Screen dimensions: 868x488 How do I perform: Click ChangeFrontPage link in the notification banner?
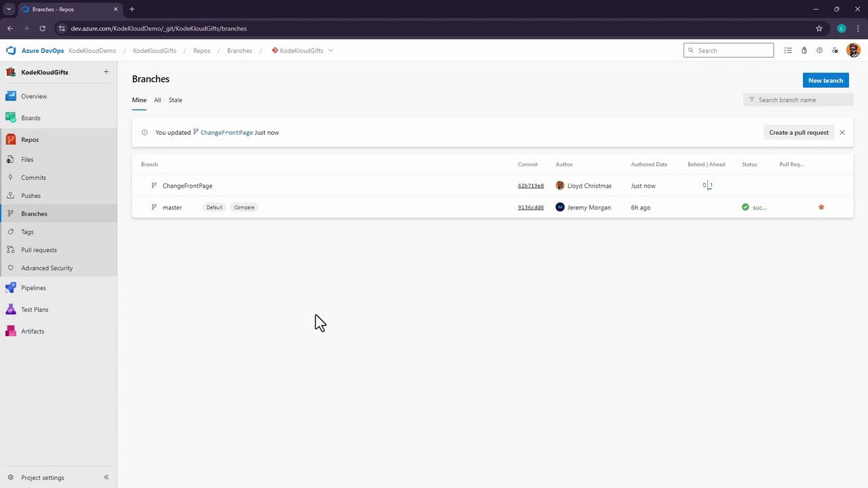coord(226,133)
